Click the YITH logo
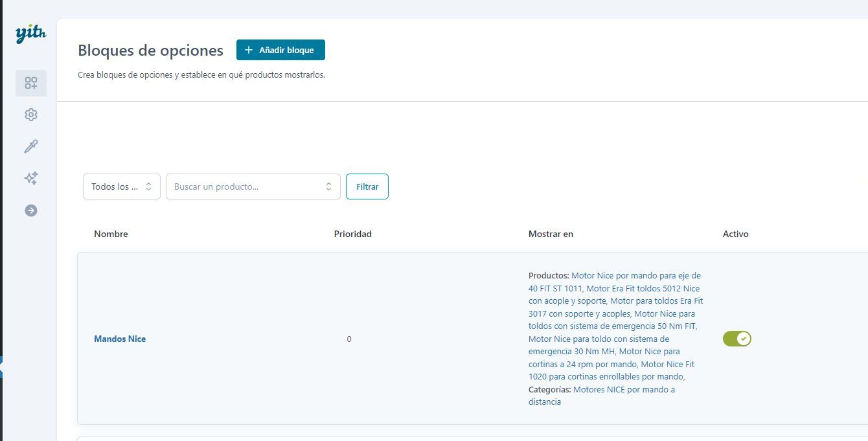 (30, 34)
